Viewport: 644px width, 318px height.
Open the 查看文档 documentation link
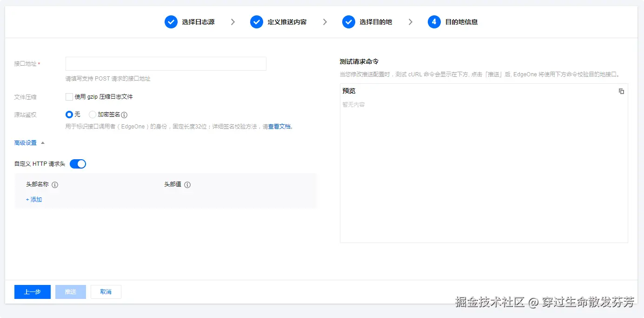(x=279, y=126)
